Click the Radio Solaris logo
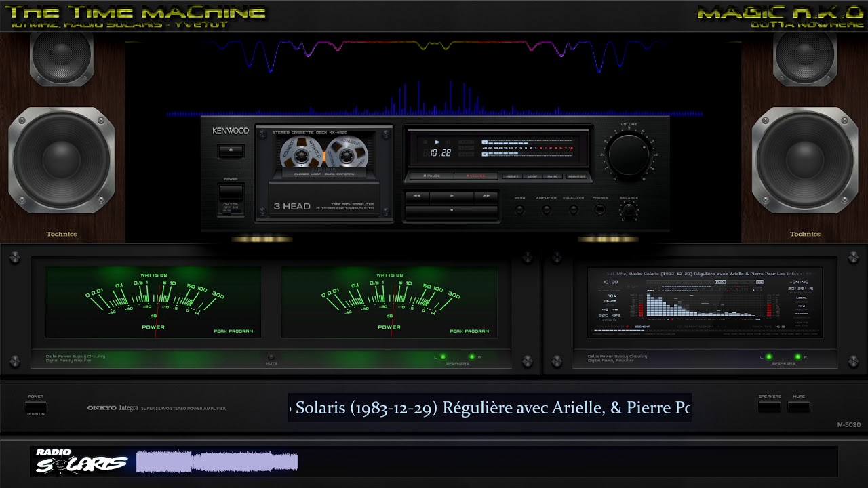The height and width of the screenshot is (488, 868). click(81, 461)
